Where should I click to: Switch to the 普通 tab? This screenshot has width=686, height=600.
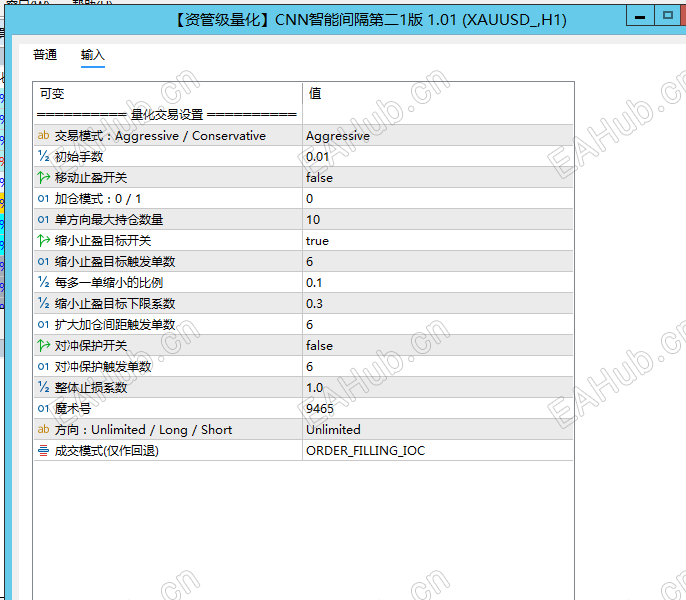pyautogui.click(x=45, y=55)
